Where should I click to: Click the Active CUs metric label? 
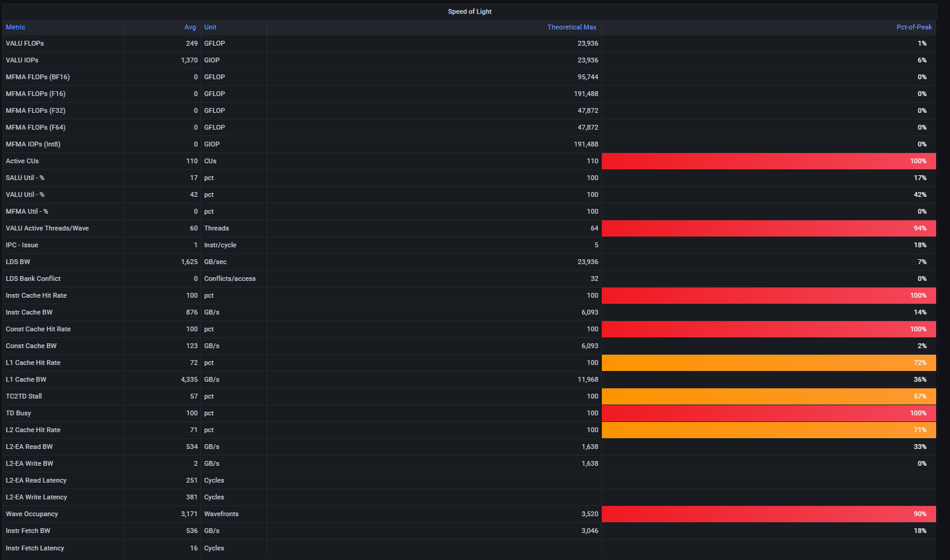tap(22, 161)
